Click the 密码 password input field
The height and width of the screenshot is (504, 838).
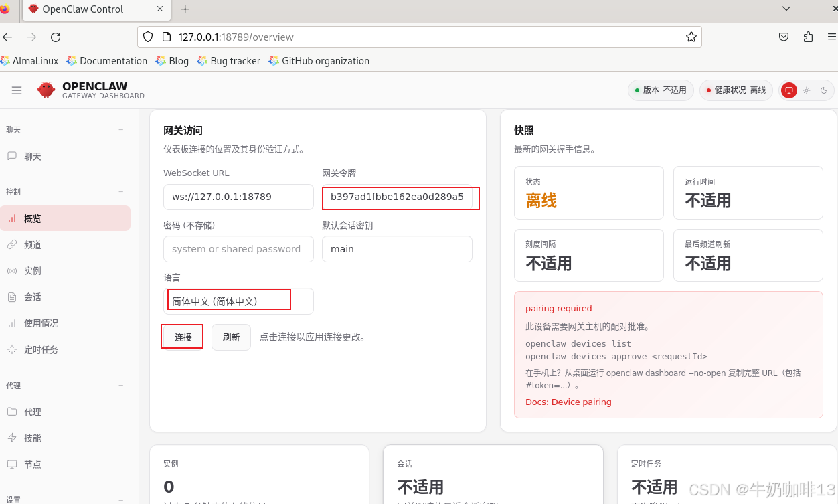click(238, 248)
